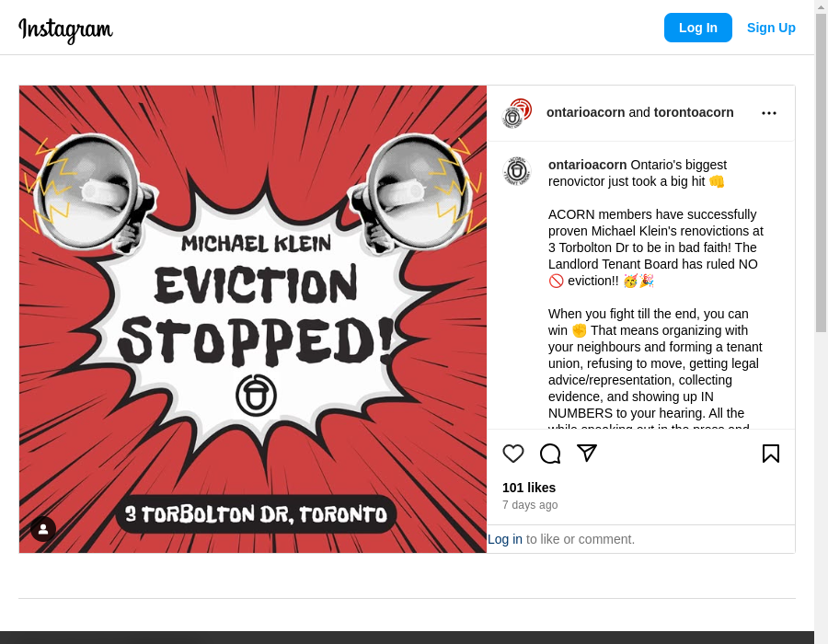828x644 pixels.
Task: Open comments via the speech bubble icon
Action: point(550,454)
